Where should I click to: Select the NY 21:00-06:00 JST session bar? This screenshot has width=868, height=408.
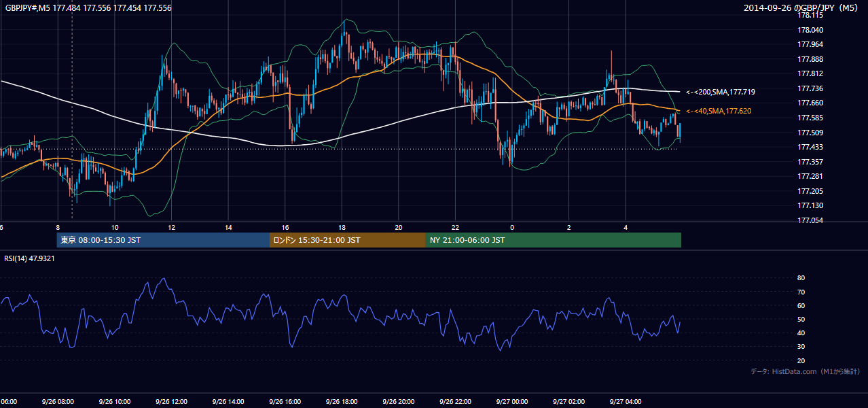point(554,240)
